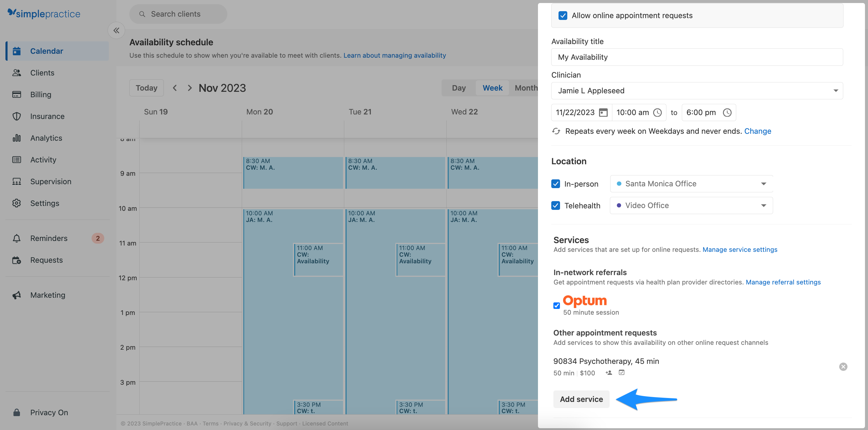This screenshot has height=430, width=868.
Task: Remove the 90834 Psychotherapy service
Action: (843, 367)
